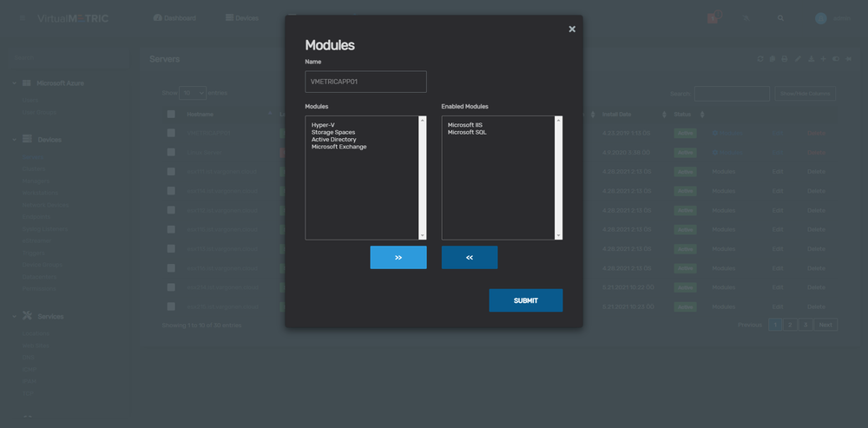Click into the Name field containing VMETRICAPP01
Screen dimensions: 868x428
(366, 82)
